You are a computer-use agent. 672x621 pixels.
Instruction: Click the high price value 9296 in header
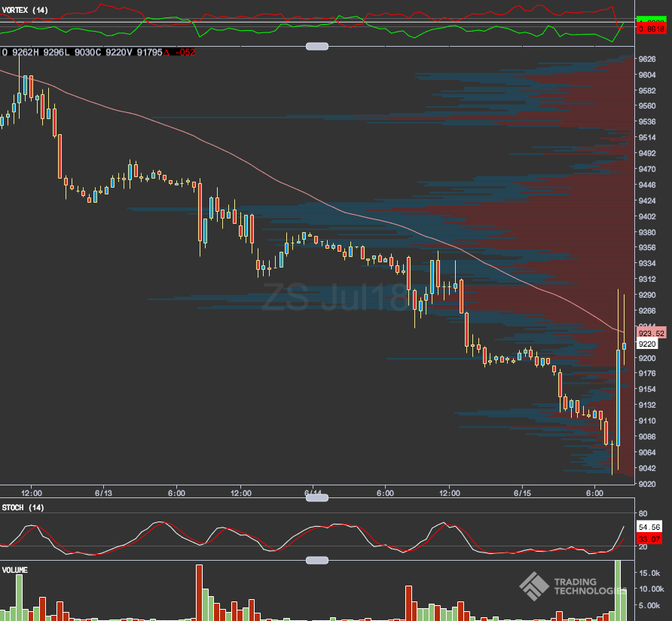pos(53,52)
